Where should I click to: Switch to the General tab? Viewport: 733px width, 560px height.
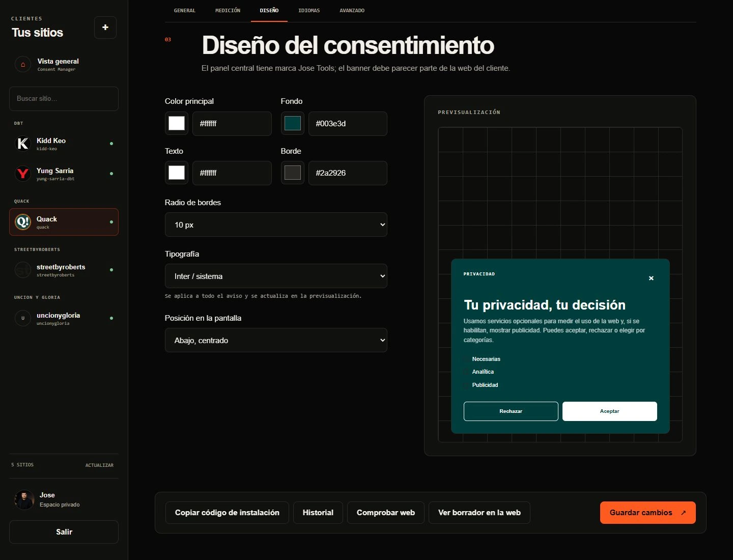[184, 11]
